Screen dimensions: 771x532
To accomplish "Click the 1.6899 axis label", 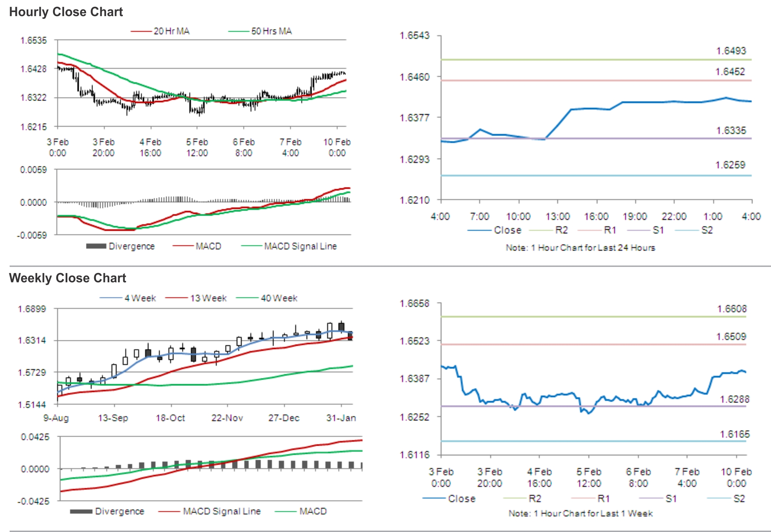I will point(32,309).
